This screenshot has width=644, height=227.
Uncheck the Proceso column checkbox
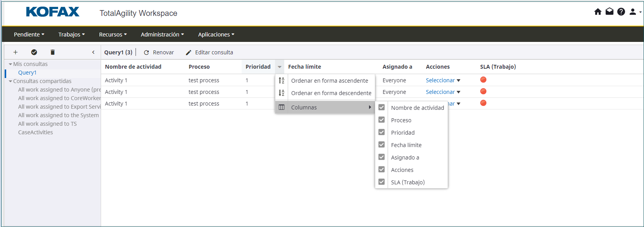tap(381, 120)
